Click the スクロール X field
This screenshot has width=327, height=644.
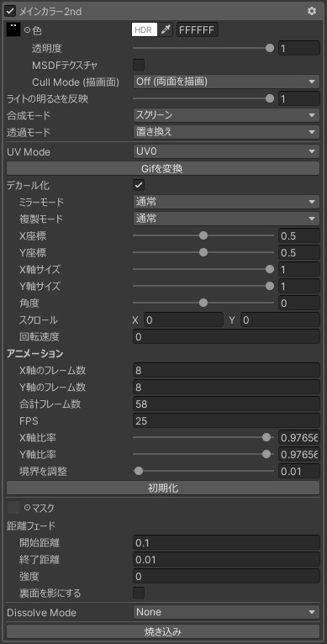pyautogui.click(x=183, y=320)
